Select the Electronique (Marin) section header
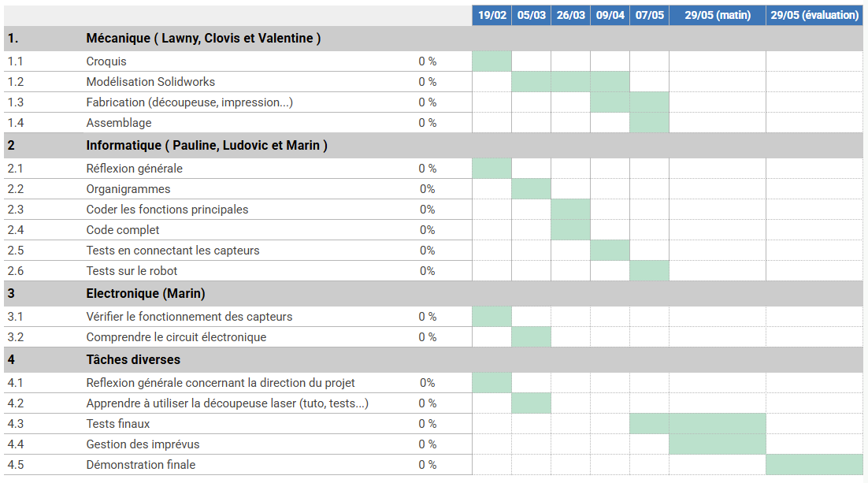 [x=146, y=293]
